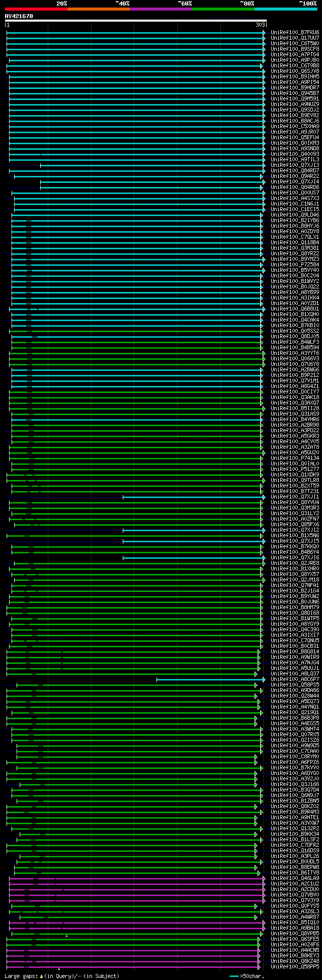The width and height of the screenshot is (322, 980).
Task: Click label UniRef100_Q7XJI1
Action: [x=295, y=497]
